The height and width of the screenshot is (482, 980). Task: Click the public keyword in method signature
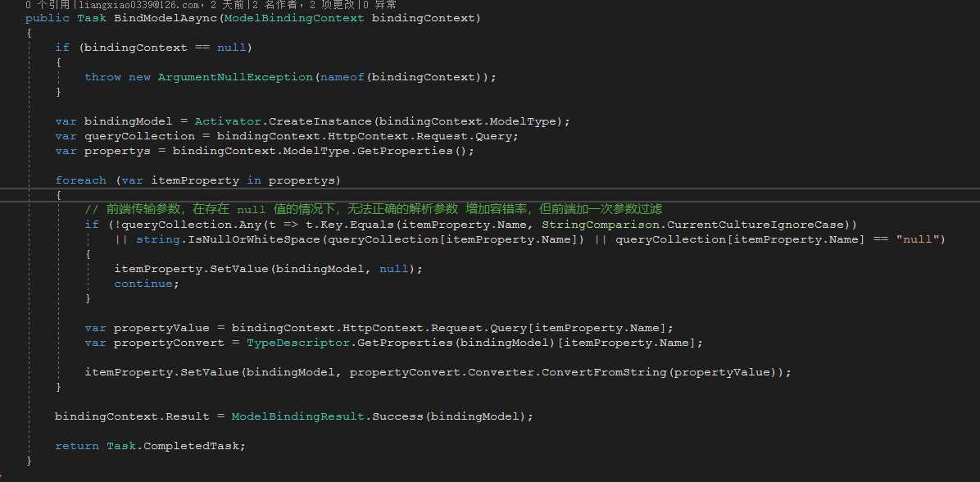coord(48,18)
